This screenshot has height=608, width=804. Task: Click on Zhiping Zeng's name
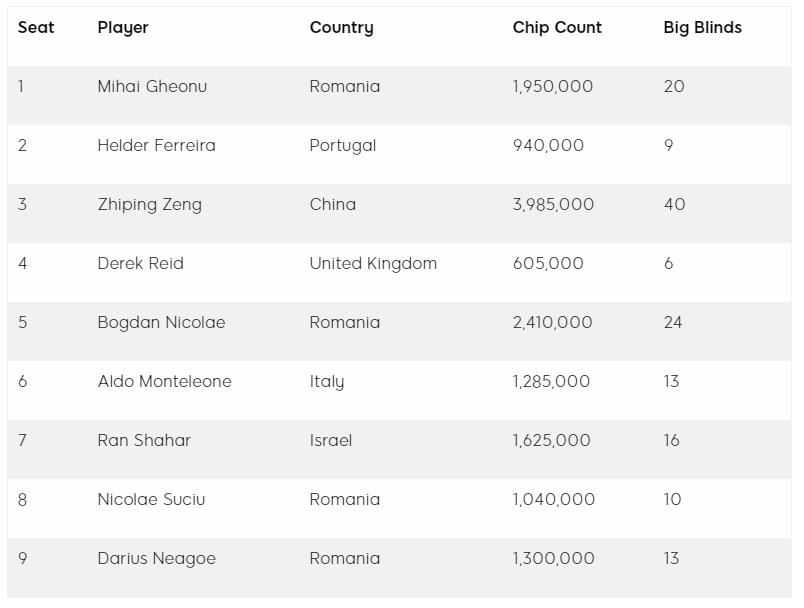pos(149,205)
